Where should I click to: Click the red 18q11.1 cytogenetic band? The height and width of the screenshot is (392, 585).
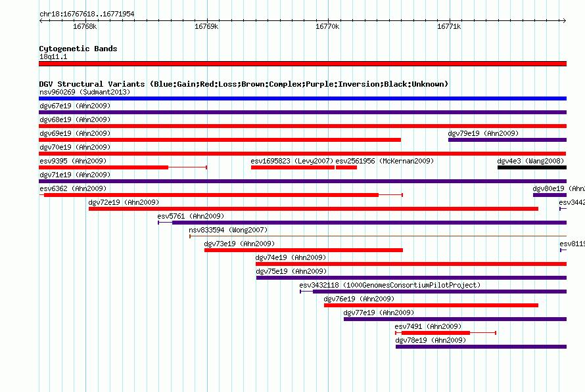tap(302, 64)
